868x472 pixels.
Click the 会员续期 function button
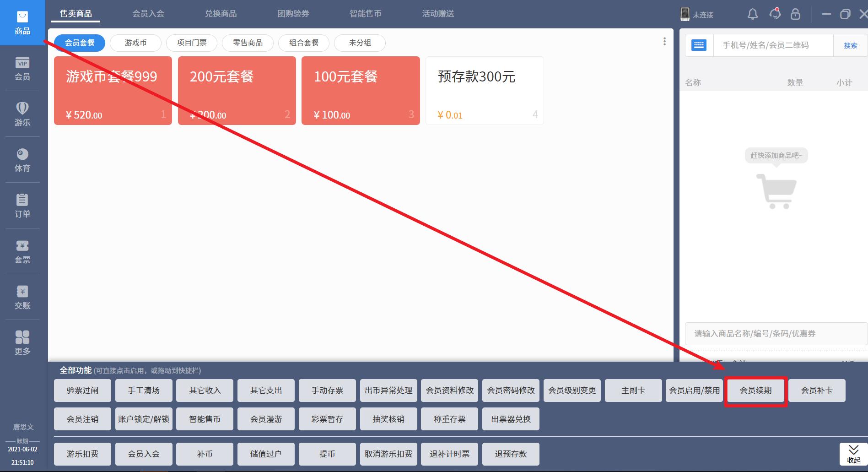756,391
